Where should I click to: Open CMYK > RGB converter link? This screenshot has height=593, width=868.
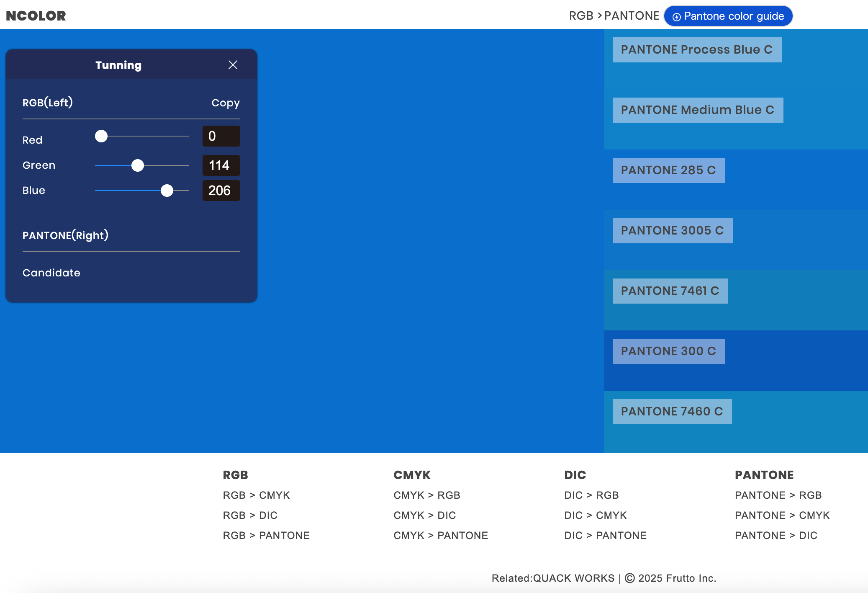[427, 495]
